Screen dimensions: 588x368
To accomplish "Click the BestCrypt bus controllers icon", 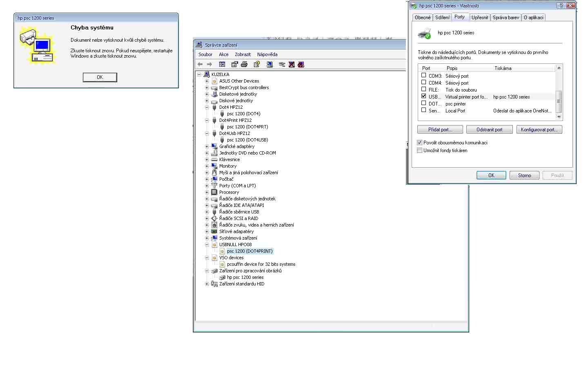I will tap(214, 88).
